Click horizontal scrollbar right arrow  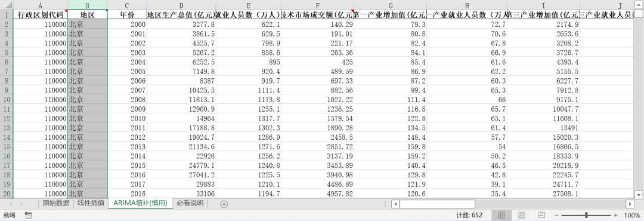(x=630, y=204)
